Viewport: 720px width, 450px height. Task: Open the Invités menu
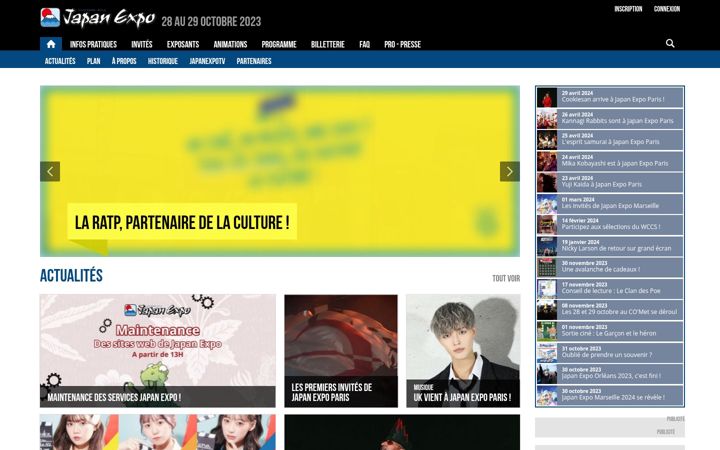[142, 45]
